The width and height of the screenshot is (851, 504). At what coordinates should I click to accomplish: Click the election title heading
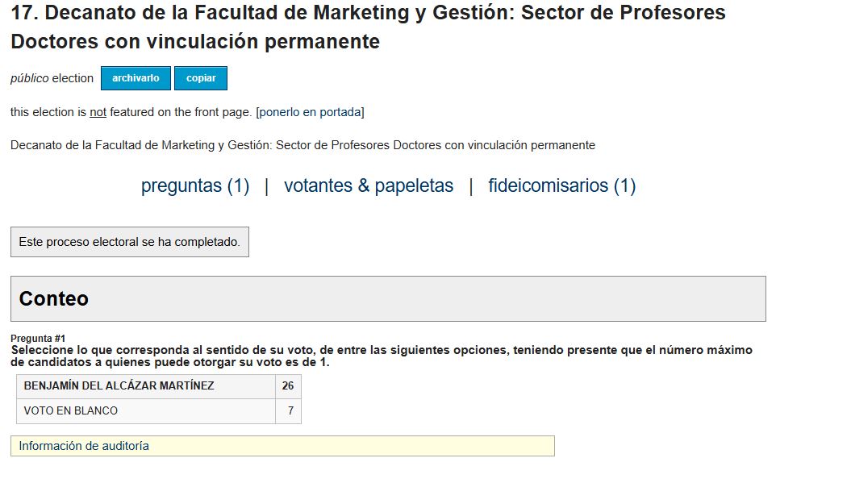368,27
